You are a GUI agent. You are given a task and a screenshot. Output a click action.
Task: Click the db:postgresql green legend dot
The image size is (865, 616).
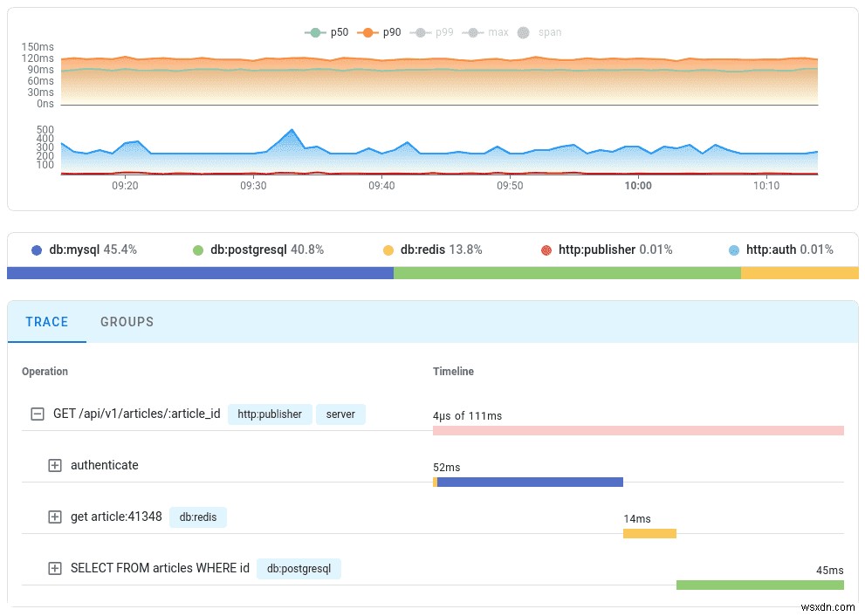(x=199, y=250)
